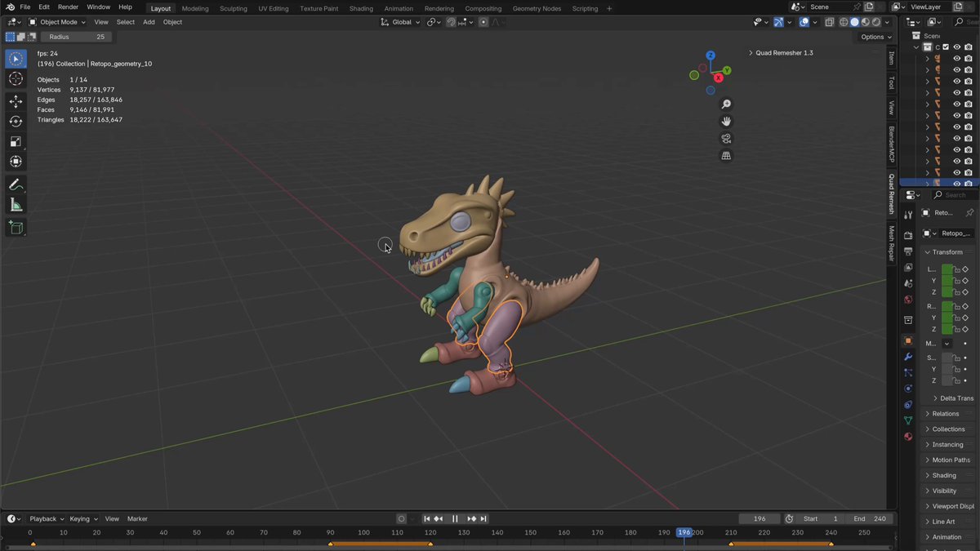
Task: Click the hand pan viewport gizmo
Action: coord(726,122)
